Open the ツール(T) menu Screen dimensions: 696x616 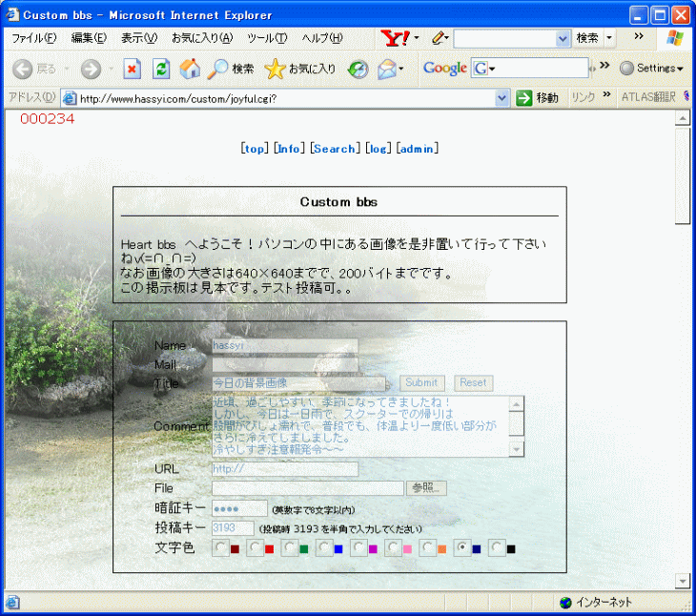pos(267,38)
